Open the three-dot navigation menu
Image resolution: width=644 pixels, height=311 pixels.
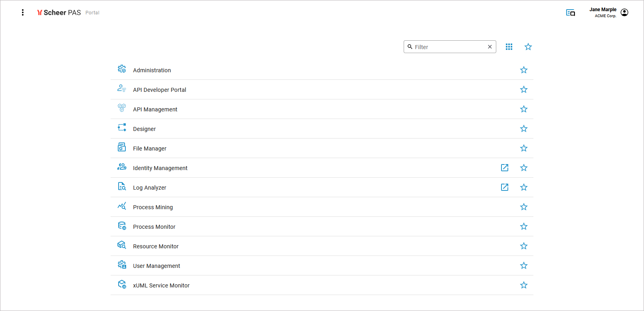(x=23, y=13)
